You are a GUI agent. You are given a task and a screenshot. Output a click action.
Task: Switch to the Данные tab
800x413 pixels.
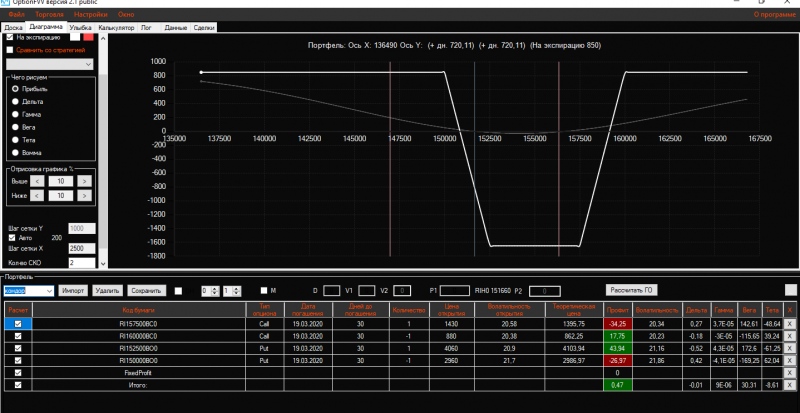176,28
